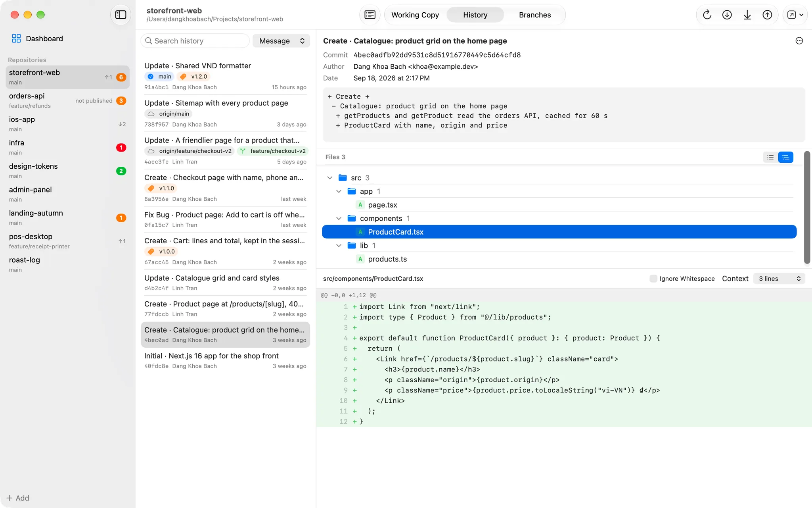Click the v1.1.0 tag badge
The image size is (812, 508).
[x=161, y=189]
